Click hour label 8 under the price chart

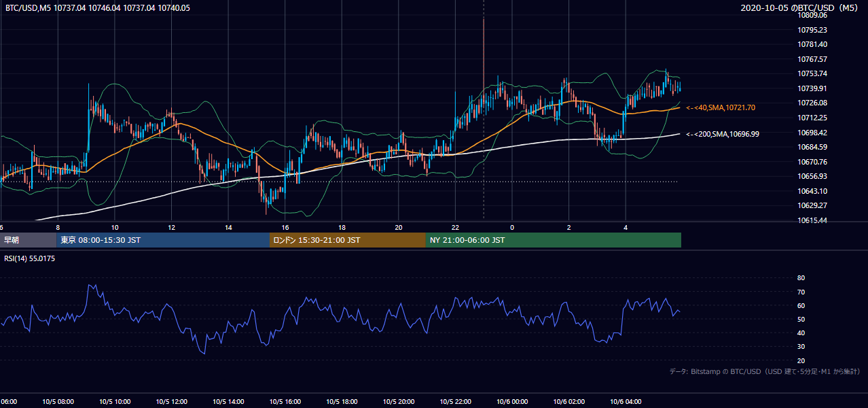[x=58, y=228]
